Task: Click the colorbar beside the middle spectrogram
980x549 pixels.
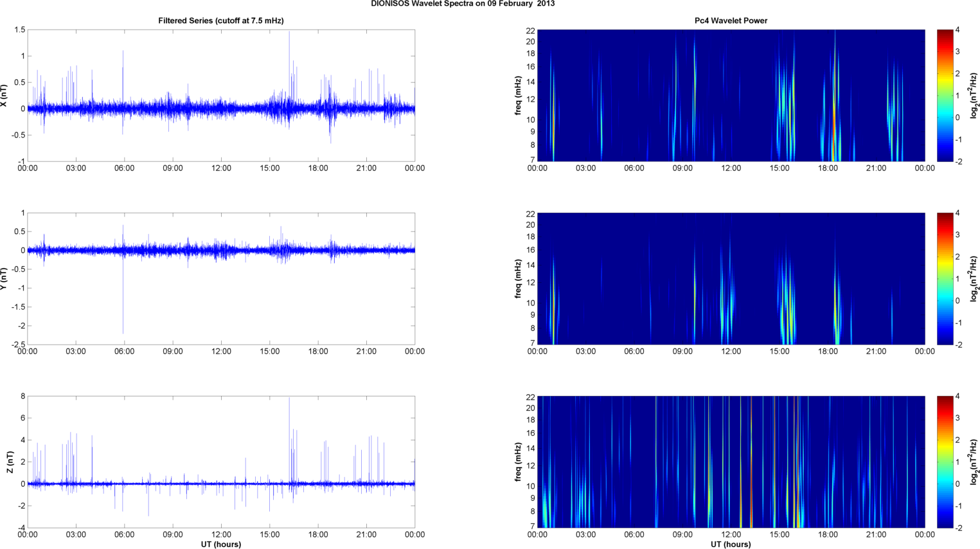Action: (x=945, y=278)
